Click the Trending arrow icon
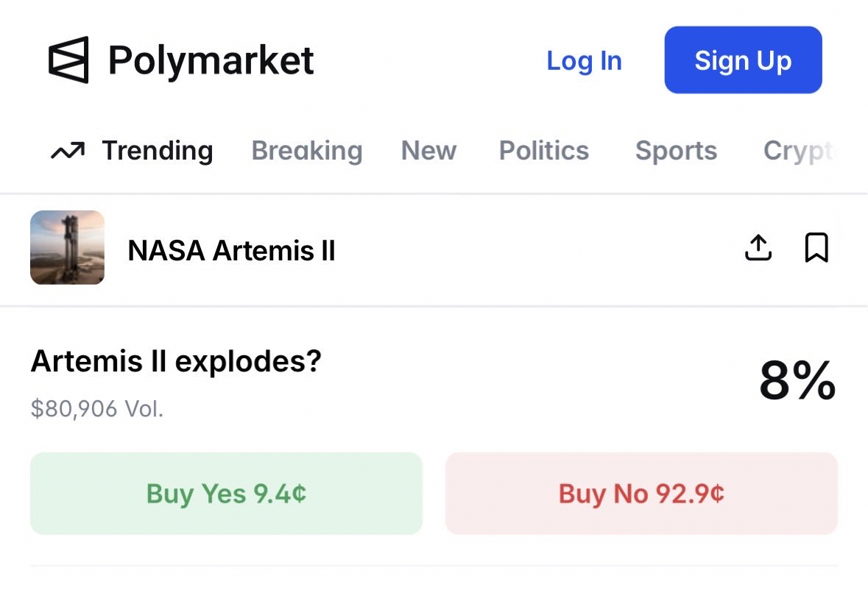 coord(67,151)
